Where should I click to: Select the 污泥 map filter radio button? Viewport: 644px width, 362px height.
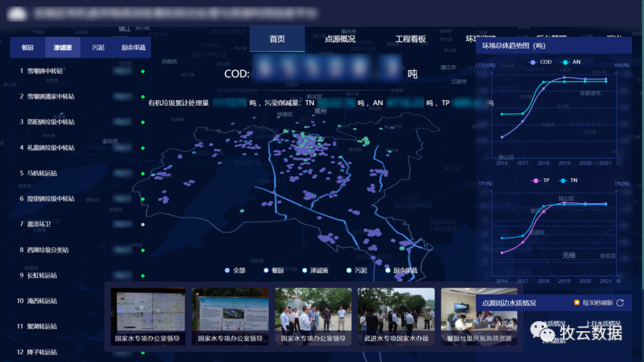point(348,270)
